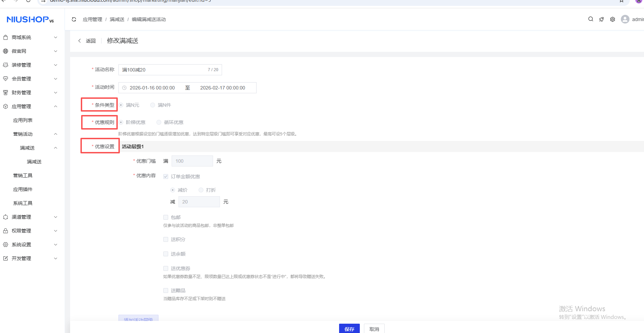Open the settings gear icon in header
This screenshot has width=644, height=333.
[613, 19]
